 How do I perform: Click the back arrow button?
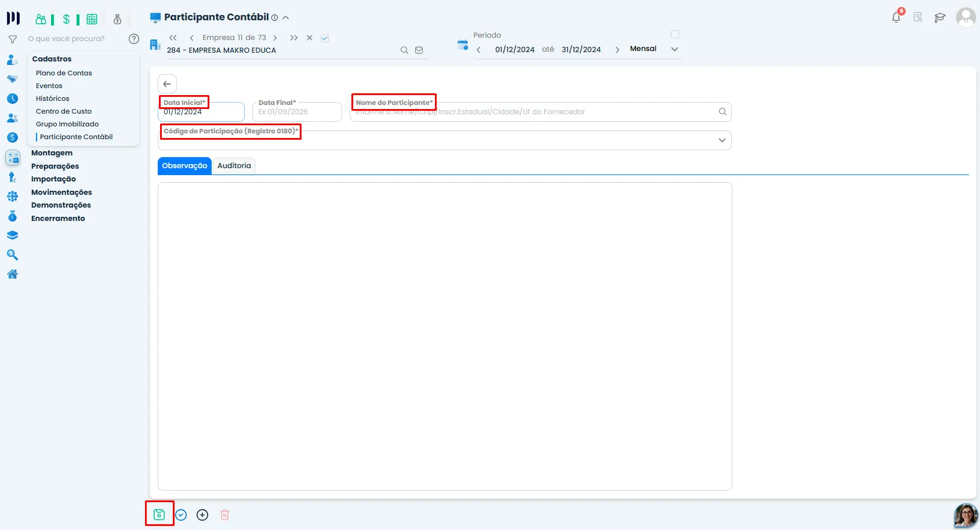[167, 84]
